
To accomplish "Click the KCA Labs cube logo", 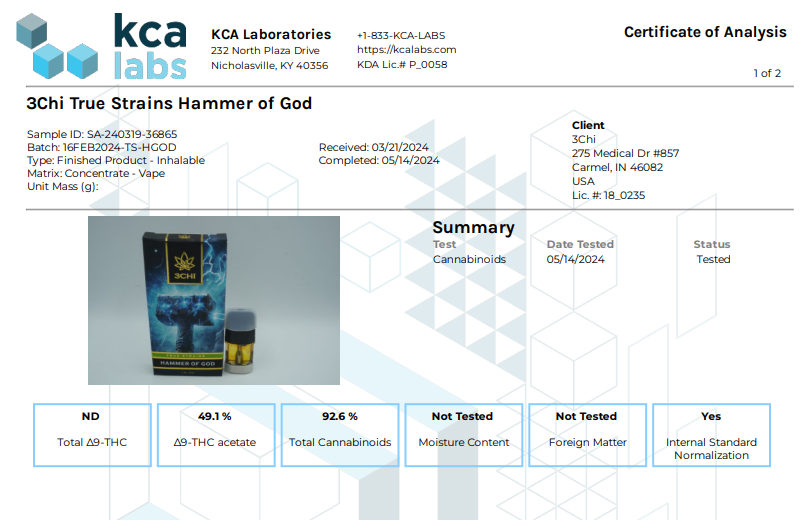I will (x=101, y=46).
